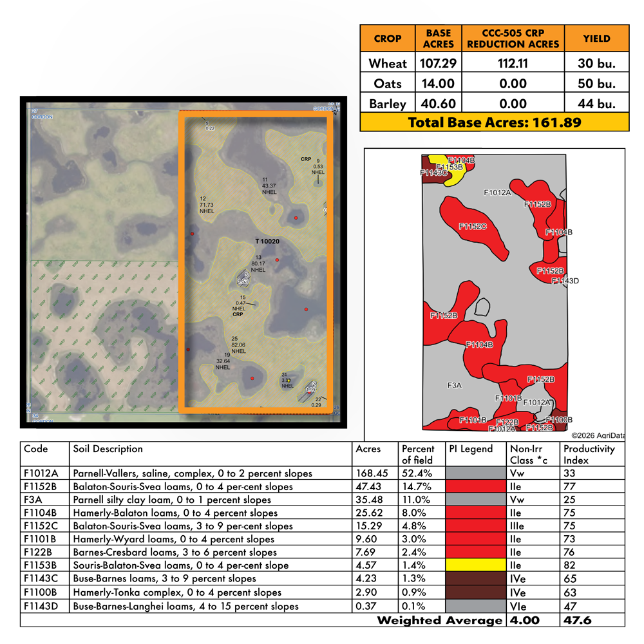Click the F1143C code cell in table
644x644 pixels.
click(44, 578)
